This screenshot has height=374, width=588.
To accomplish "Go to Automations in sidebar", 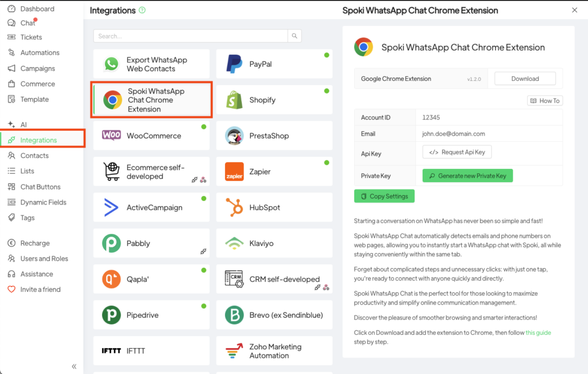I will pyautogui.click(x=40, y=53).
